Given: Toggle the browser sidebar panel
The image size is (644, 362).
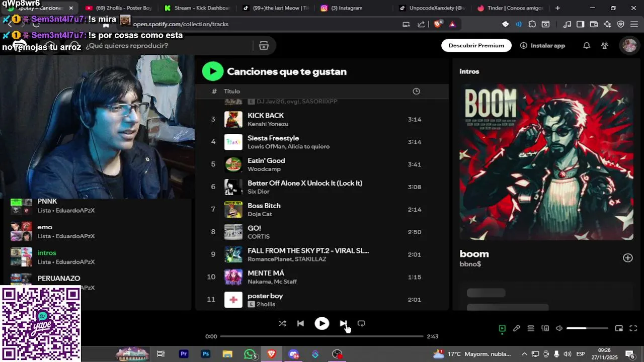Looking at the screenshot, I should [580, 24].
